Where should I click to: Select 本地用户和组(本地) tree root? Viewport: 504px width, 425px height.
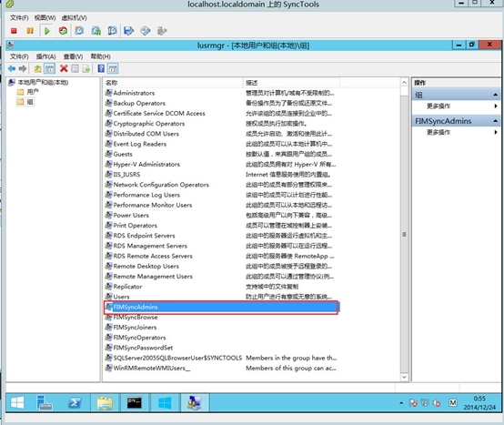[x=43, y=83]
